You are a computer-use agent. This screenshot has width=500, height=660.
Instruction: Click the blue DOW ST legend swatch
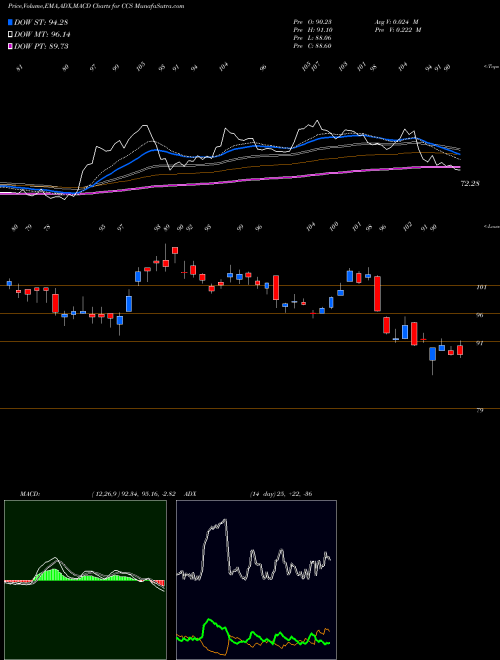click(10, 22)
